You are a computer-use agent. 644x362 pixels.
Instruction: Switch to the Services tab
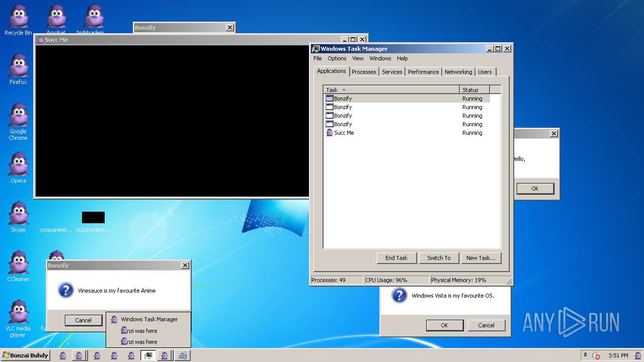(392, 72)
